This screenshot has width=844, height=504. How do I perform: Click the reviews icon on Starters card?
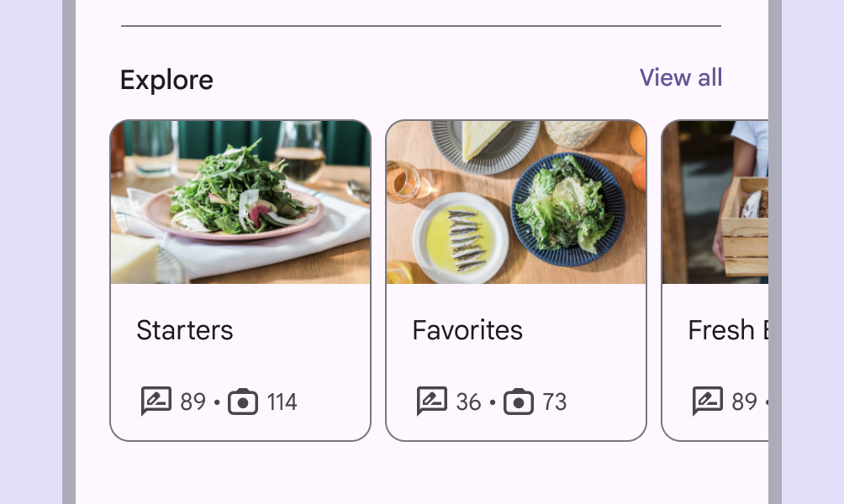[x=156, y=402]
